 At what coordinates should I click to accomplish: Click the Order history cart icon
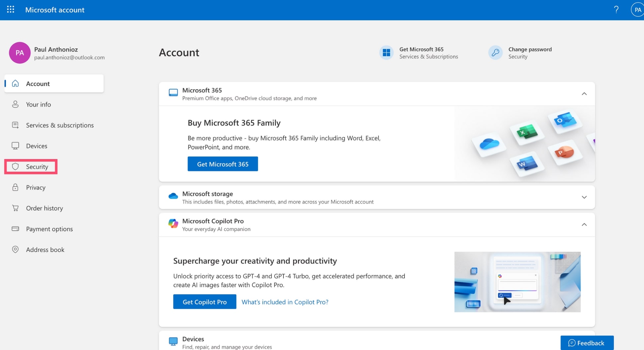coord(15,208)
